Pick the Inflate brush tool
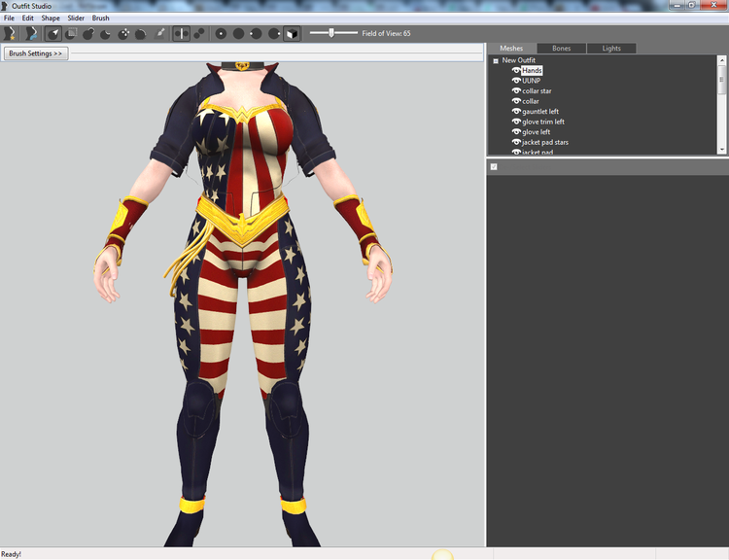Screen dimensions: 729x560 [88, 33]
